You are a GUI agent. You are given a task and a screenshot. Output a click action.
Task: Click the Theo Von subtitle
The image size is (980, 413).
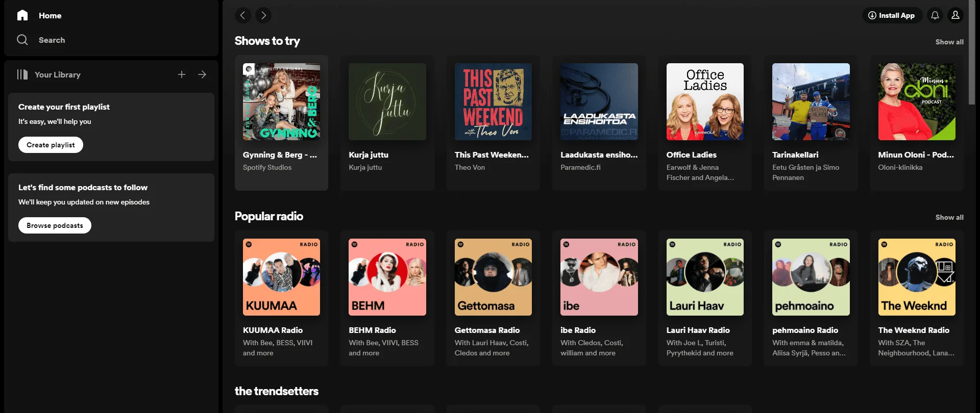470,167
